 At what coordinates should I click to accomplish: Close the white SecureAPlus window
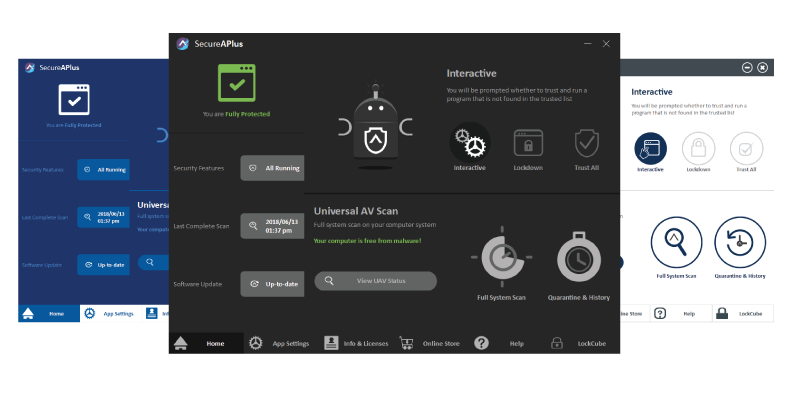762,67
